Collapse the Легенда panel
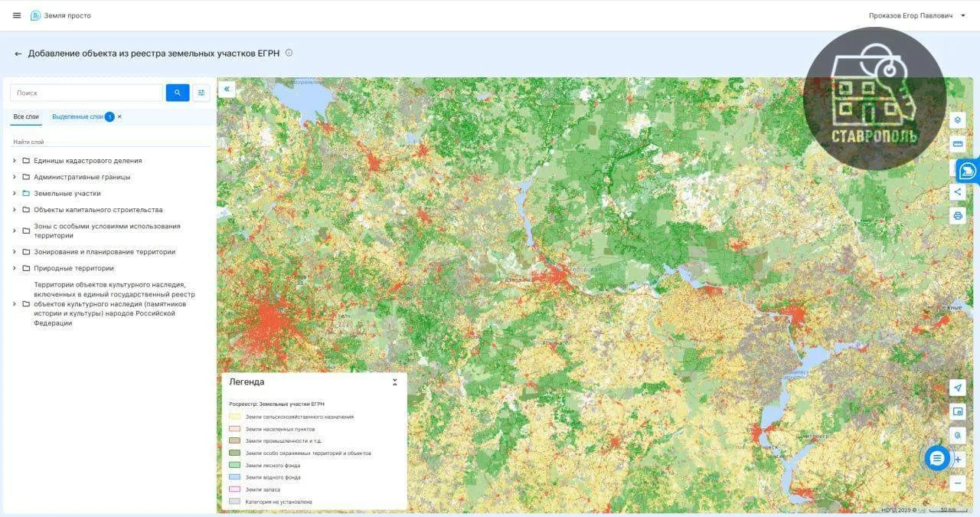 point(395,381)
